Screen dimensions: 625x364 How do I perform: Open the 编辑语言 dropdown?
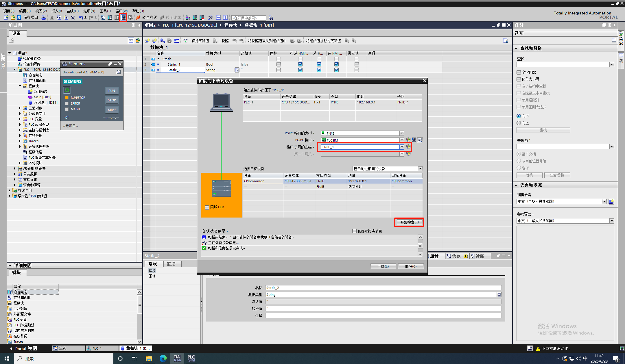point(604,201)
